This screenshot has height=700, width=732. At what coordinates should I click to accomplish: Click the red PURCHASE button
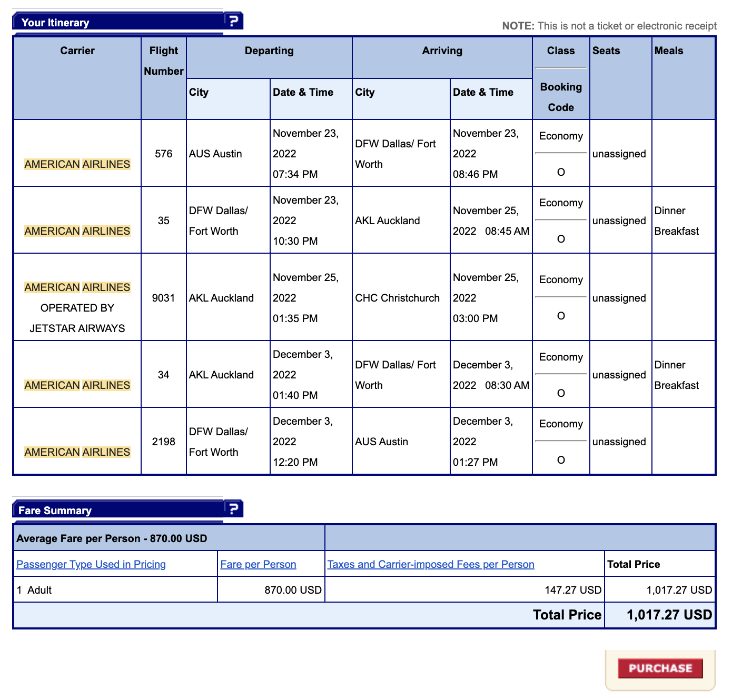[x=660, y=668]
